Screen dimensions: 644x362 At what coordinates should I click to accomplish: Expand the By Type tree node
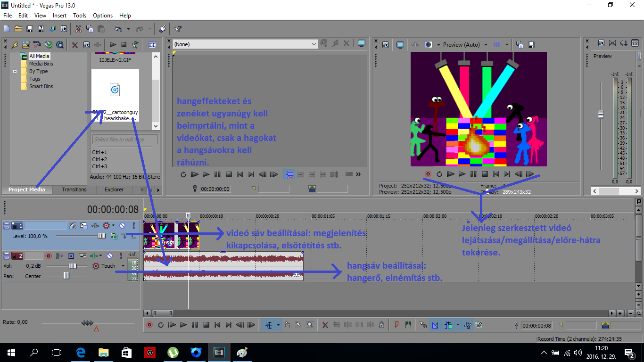pos(15,72)
